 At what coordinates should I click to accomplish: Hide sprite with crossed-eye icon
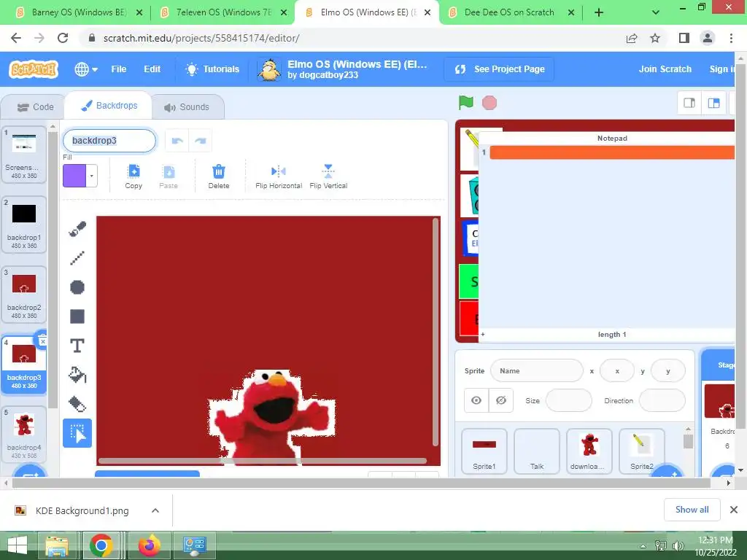500,400
